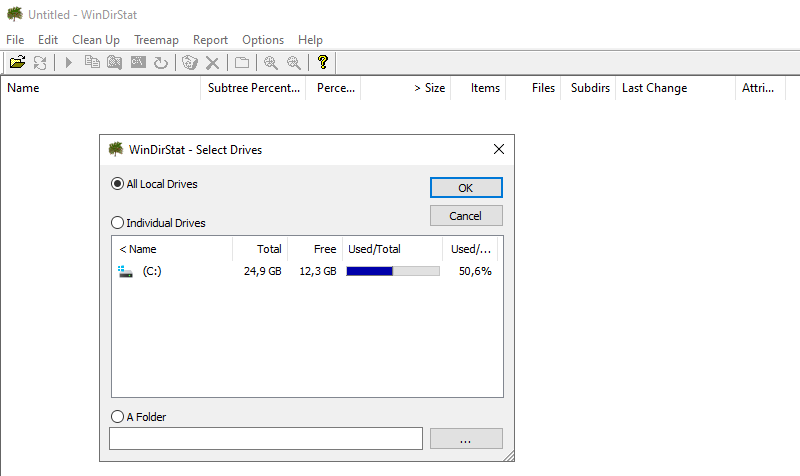The image size is (800, 476).
Task: Click the truncated 'Perce...' column header
Action: (333, 88)
